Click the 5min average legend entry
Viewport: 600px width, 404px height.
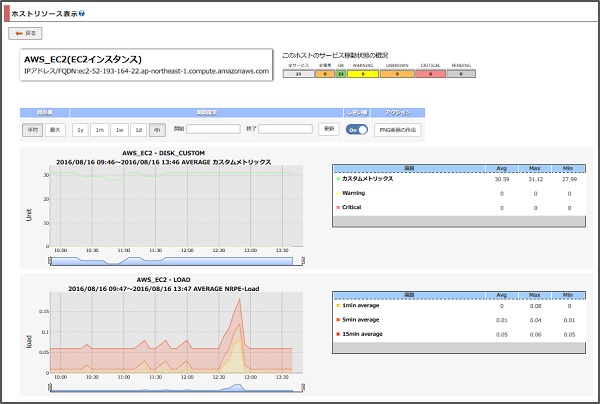click(358, 319)
